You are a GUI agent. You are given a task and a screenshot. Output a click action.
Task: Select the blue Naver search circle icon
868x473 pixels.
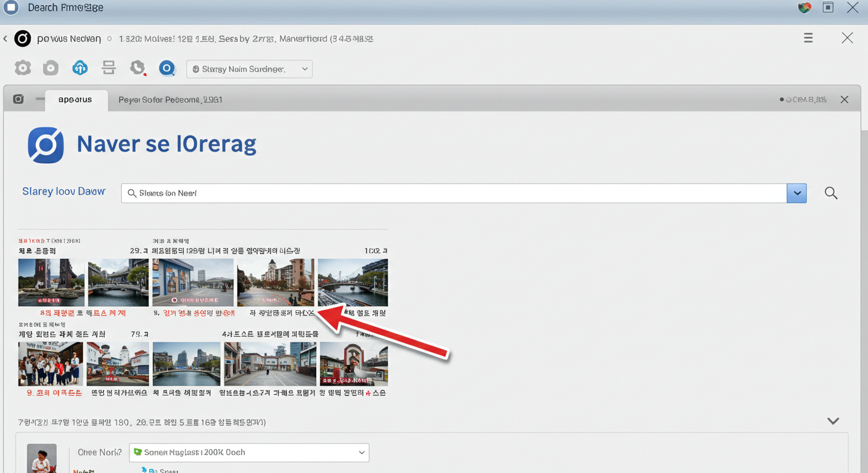coord(167,68)
